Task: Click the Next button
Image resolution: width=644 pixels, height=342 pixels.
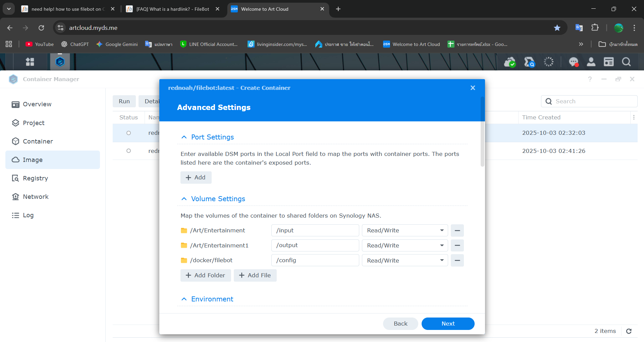Action: (448, 324)
